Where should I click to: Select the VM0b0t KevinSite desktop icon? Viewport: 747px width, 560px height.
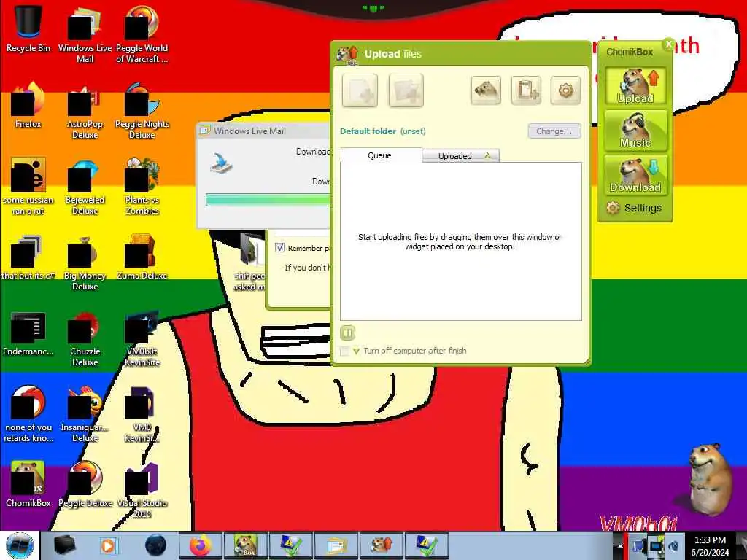click(142, 338)
